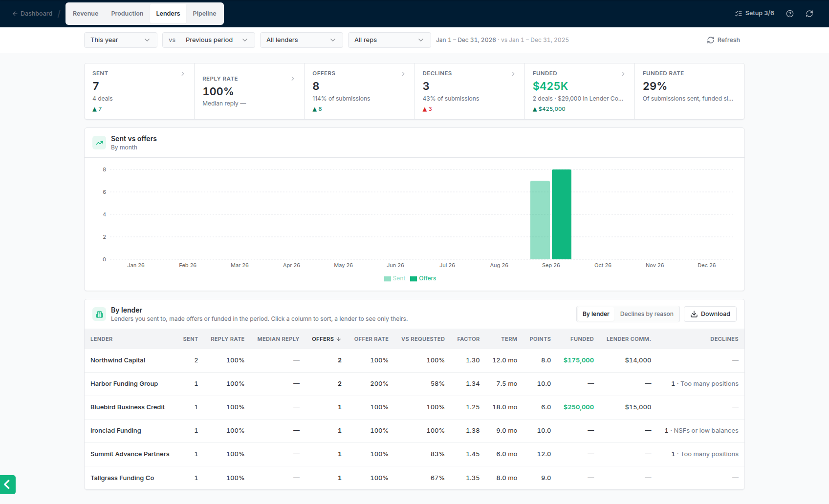The width and height of the screenshot is (829, 504).
Task: Expand the green side panel arrow
Action: 7,484
